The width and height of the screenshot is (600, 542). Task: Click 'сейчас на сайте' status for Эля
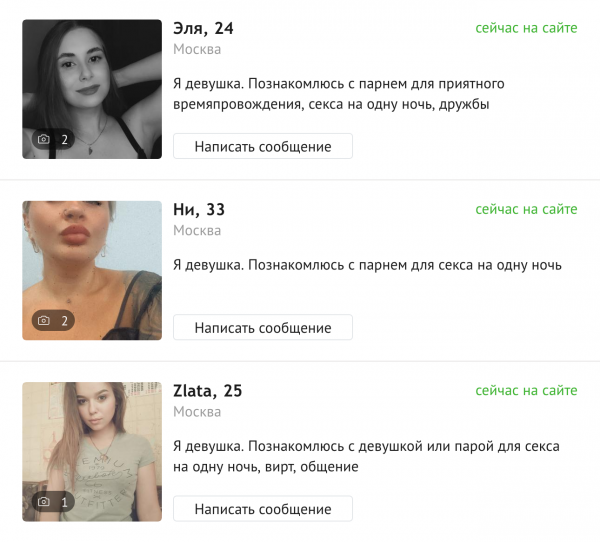coord(526,28)
